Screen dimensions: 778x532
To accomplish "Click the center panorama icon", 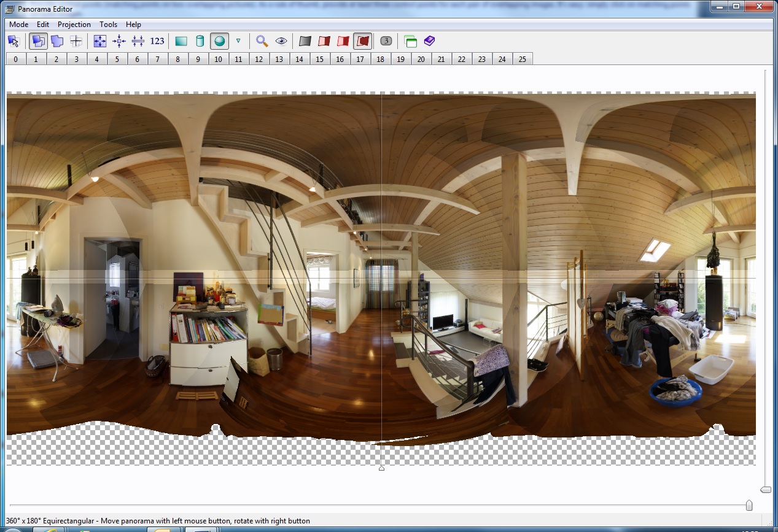I will pyautogui.click(x=119, y=41).
